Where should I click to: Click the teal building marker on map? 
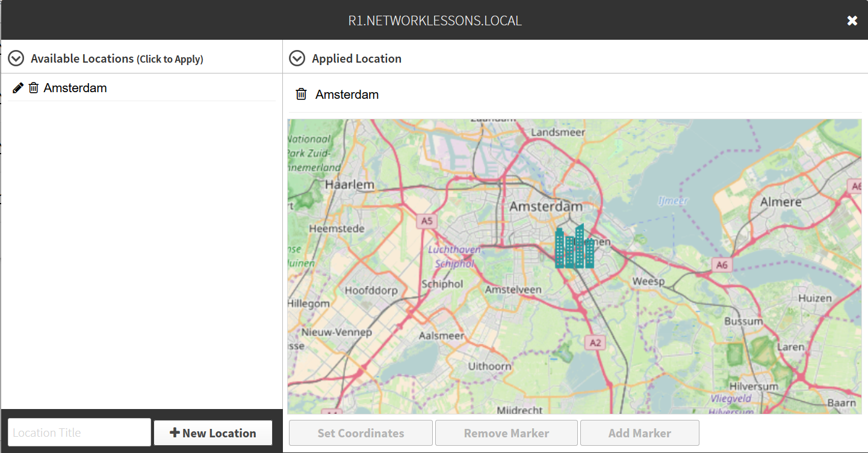pos(574,246)
